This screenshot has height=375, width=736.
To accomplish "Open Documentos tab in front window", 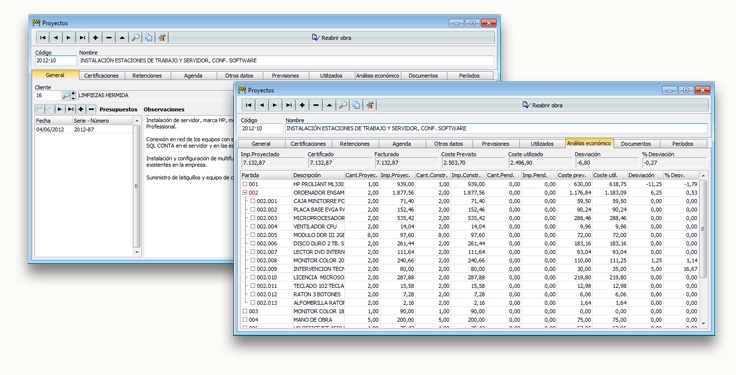I will 636,144.
